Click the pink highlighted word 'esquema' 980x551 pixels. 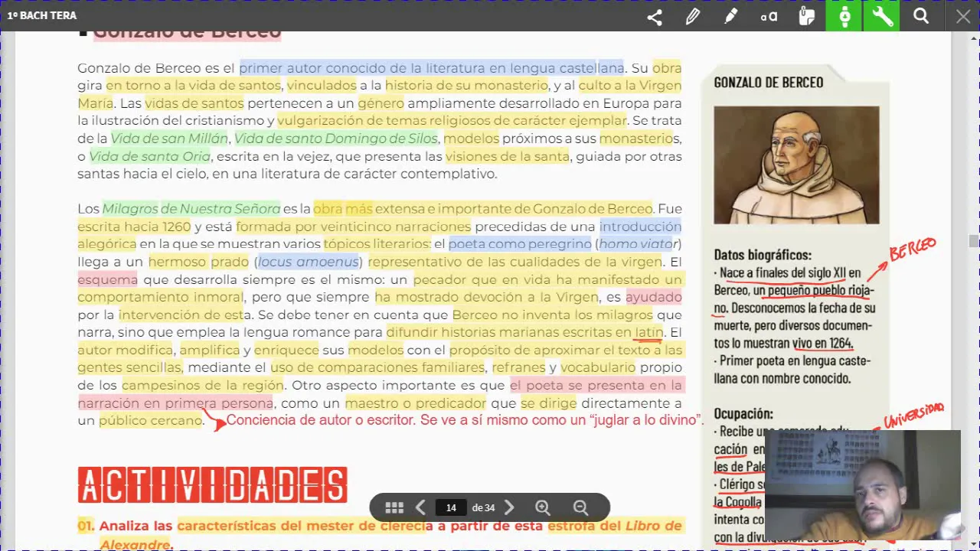point(108,279)
